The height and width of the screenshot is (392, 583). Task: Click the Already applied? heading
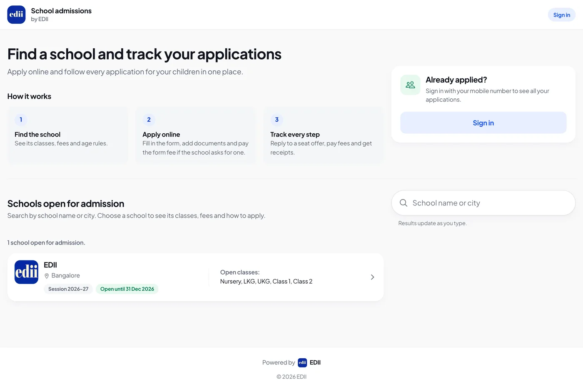[456, 80]
